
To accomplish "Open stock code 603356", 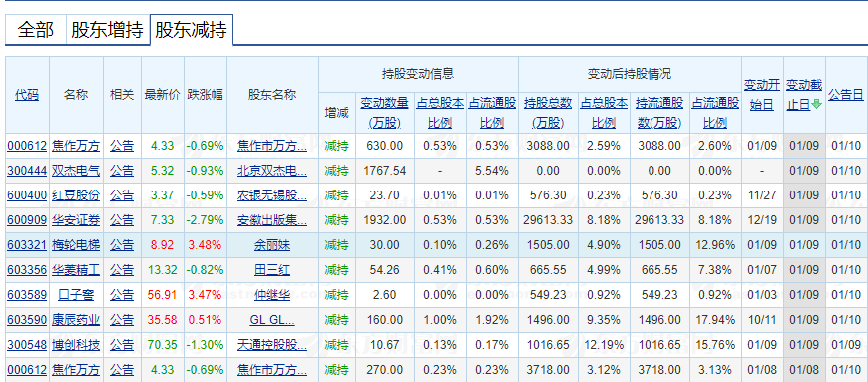I will click(27, 270).
